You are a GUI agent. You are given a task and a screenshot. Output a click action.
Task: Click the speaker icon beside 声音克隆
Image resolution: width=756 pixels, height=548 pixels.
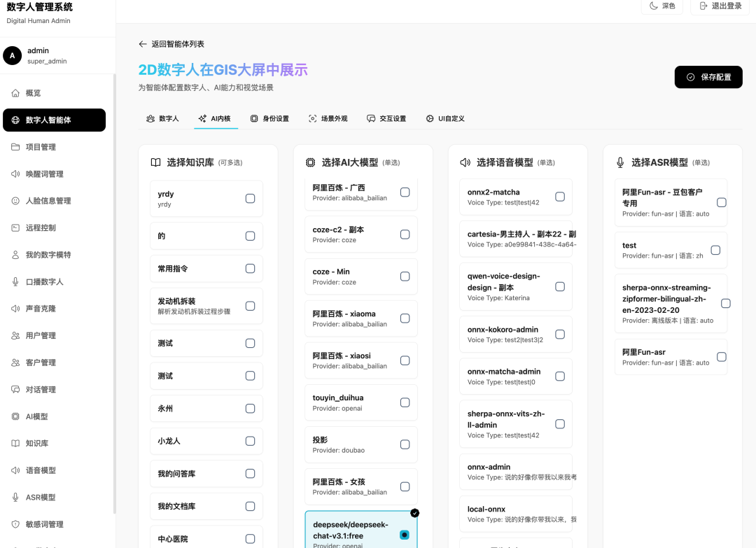click(x=15, y=309)
